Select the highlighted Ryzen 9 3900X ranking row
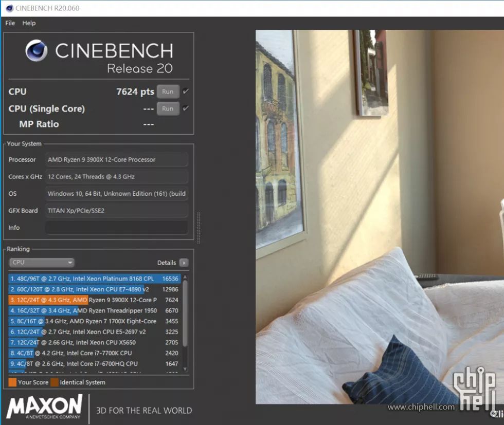504x425 pixels. [95, 300]
